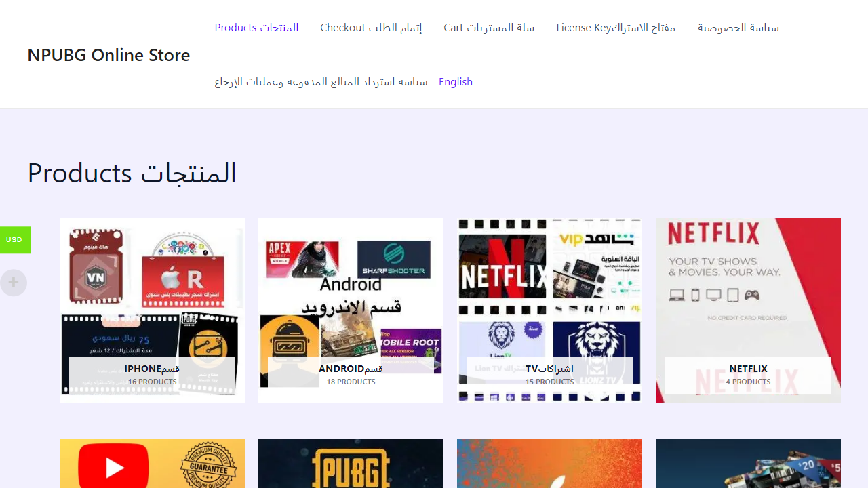The image size is (868, 488).
Task: Open the refund policy سياسة استرداد link
Action: (321, 82)
